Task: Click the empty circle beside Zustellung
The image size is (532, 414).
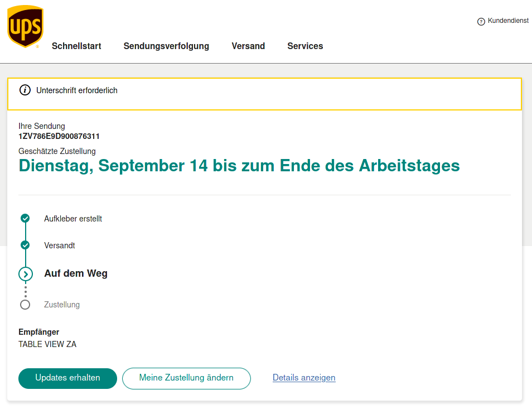Action: click(25, 305)
